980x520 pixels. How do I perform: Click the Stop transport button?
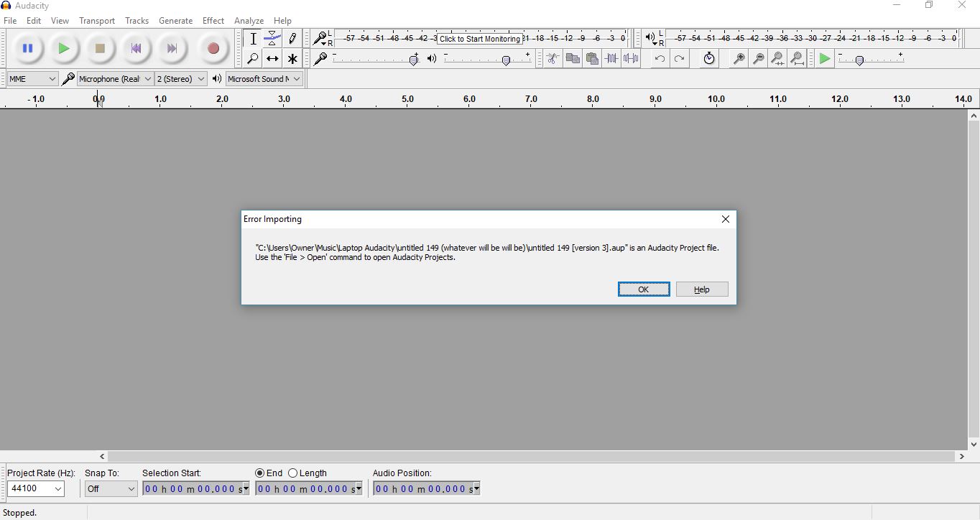pyautogui.click(x=100, y=49)
